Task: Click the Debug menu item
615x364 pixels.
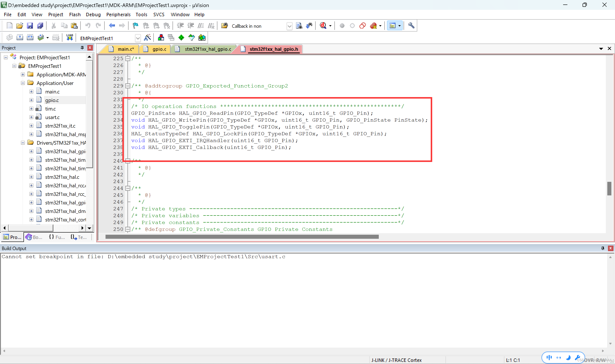Action: (92, 14)
